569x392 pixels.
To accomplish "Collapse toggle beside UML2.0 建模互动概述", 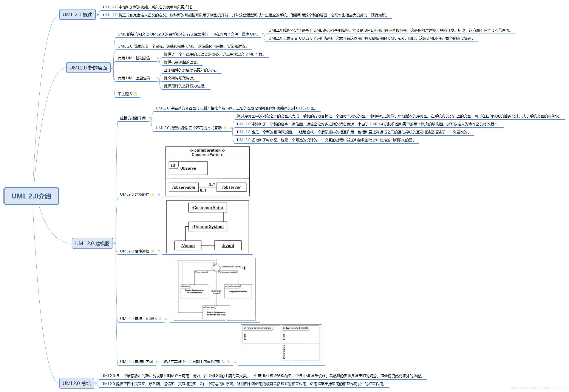I will coord(166,319).
